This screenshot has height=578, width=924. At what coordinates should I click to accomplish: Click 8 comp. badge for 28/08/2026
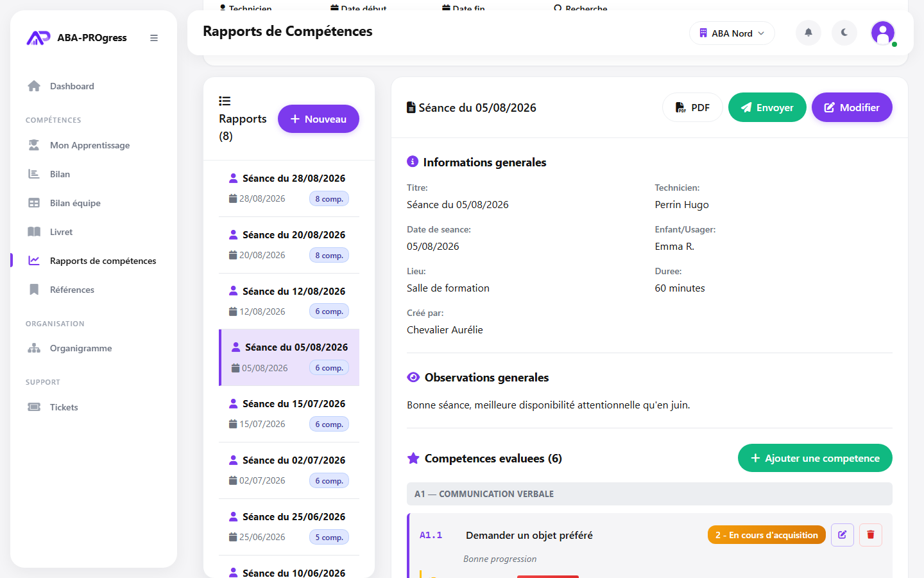tap(329, 199)
